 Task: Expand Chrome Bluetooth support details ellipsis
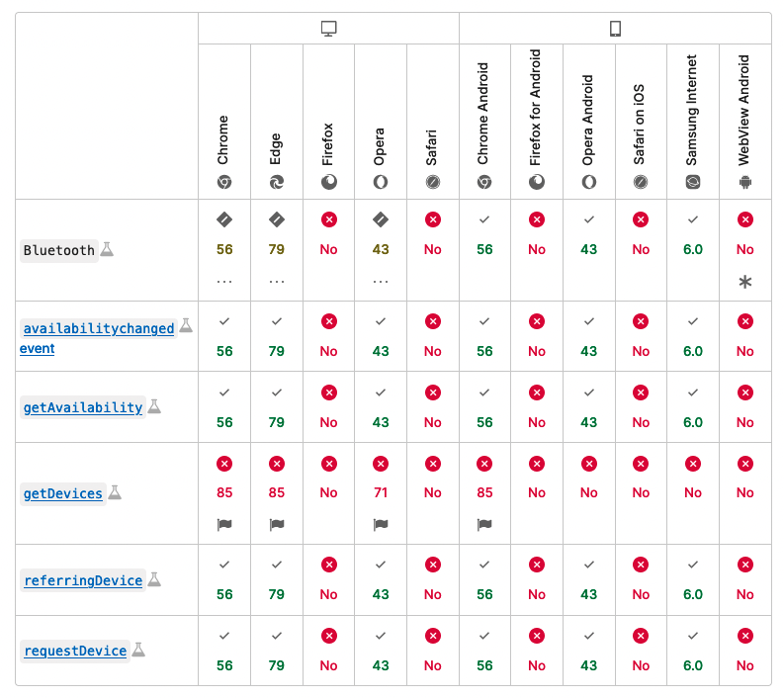(x=224, y=281)
